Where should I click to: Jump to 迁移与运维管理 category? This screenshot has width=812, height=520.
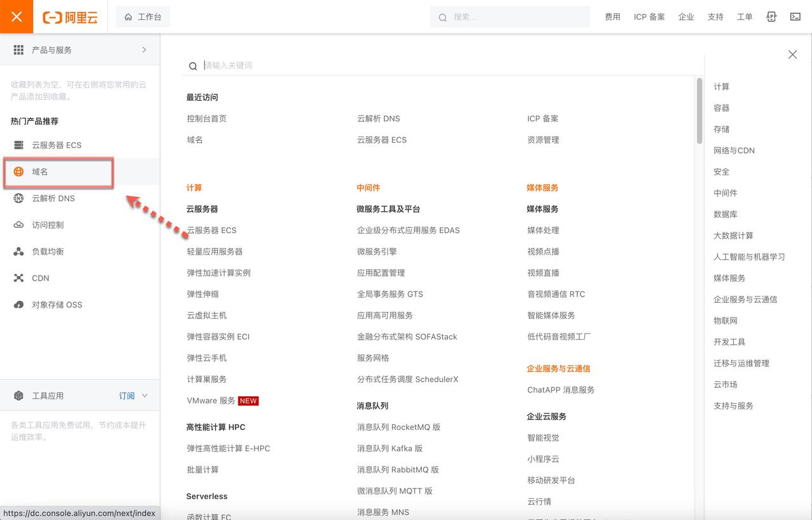[x=742, y=363]
